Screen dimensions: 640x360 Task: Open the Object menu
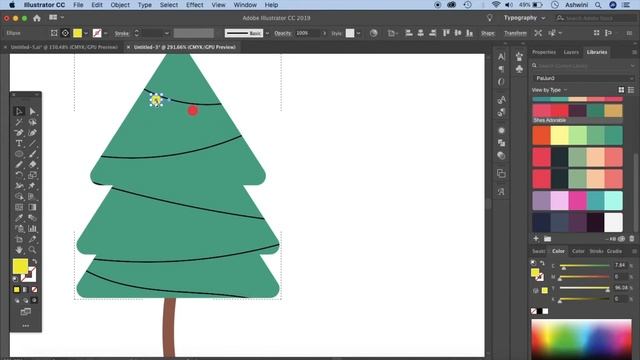pos(120,5)
